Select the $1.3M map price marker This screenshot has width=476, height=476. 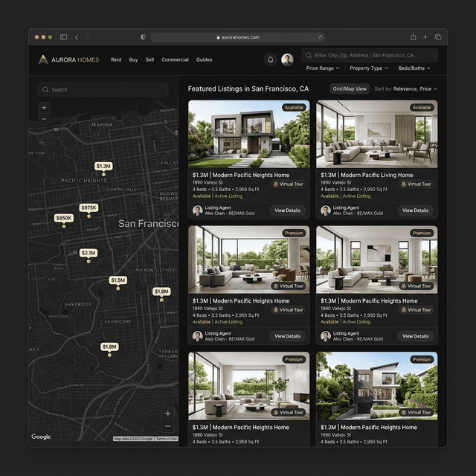103,167
